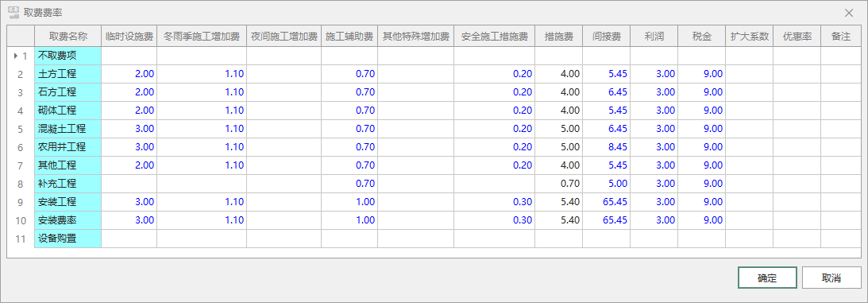Image resolution: width=868 pixels, height=303 pixels.
Task: Select row number 10 header
Action: (21, 220)
